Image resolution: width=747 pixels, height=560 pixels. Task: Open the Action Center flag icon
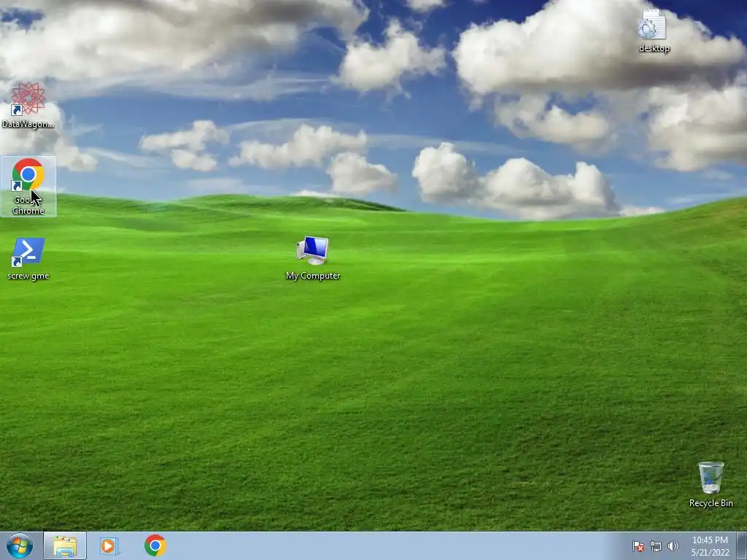pos(638,546)
